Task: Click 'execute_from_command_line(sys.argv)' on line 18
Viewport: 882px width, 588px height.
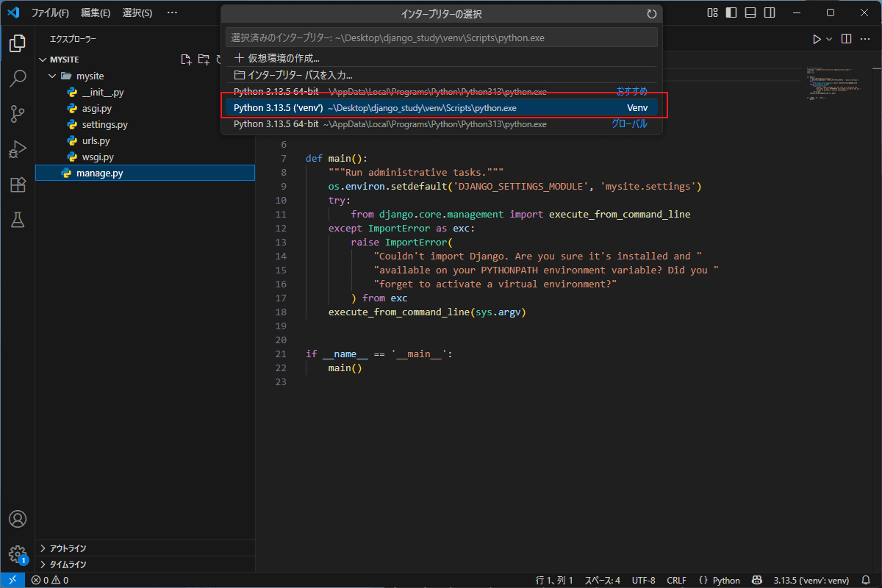Action: [x=428, y=312]
